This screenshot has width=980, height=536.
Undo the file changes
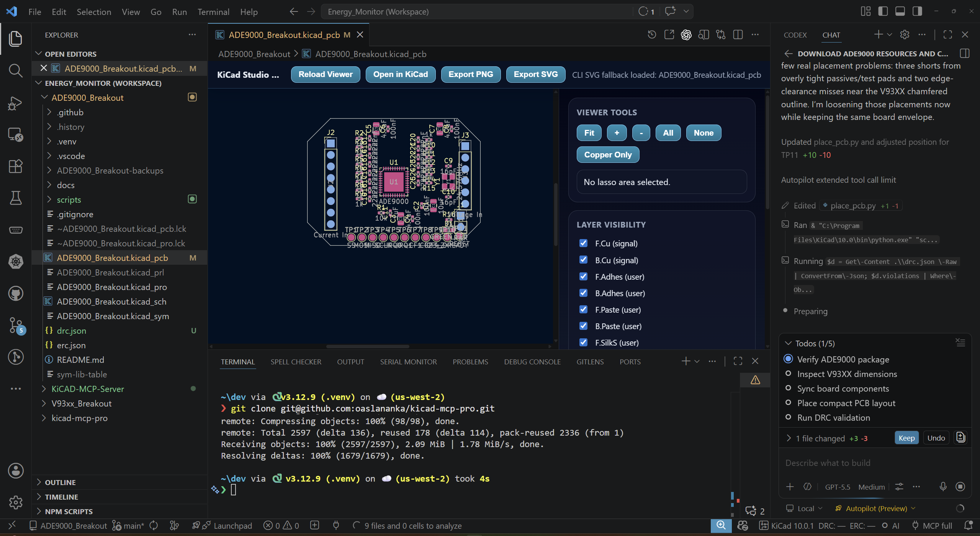[x=936, y=438]
